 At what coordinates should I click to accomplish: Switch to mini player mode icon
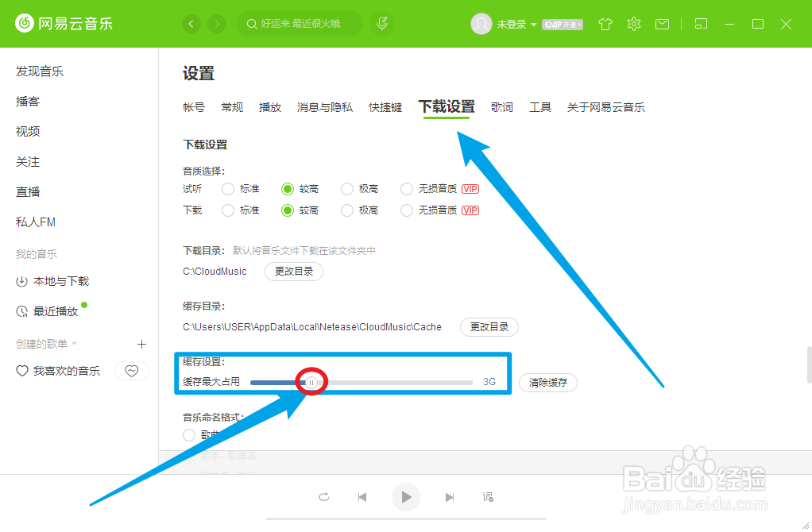[701, 24]
